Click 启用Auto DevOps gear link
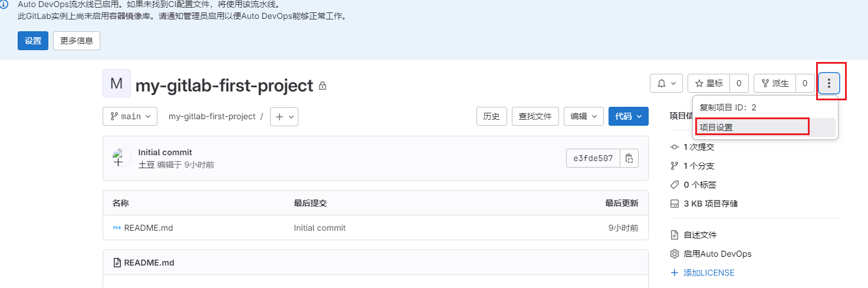 [x=717, y=254]
